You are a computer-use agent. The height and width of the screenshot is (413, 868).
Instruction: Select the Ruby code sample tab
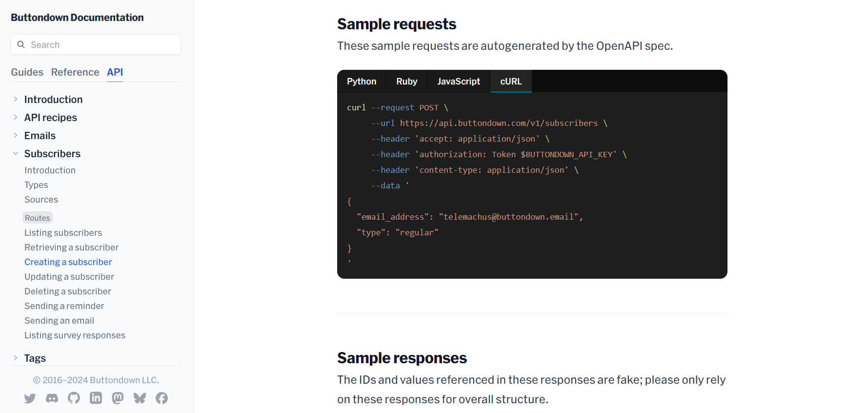point(406,82)
